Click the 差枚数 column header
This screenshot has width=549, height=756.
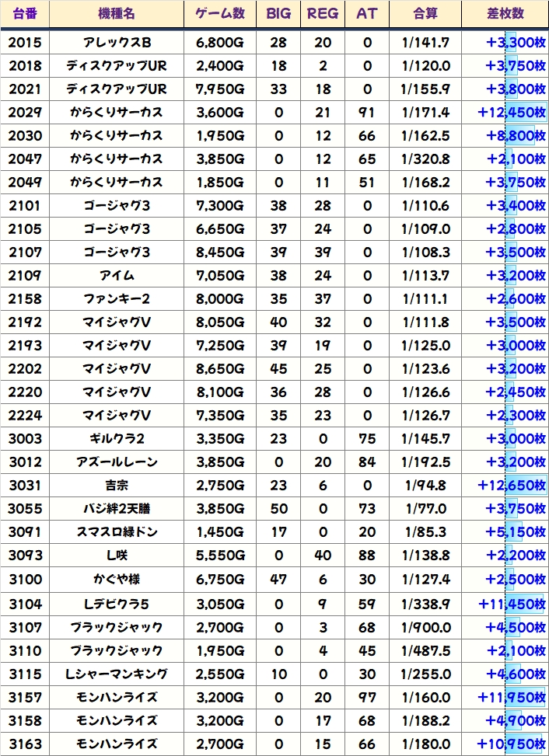[505, 13]
